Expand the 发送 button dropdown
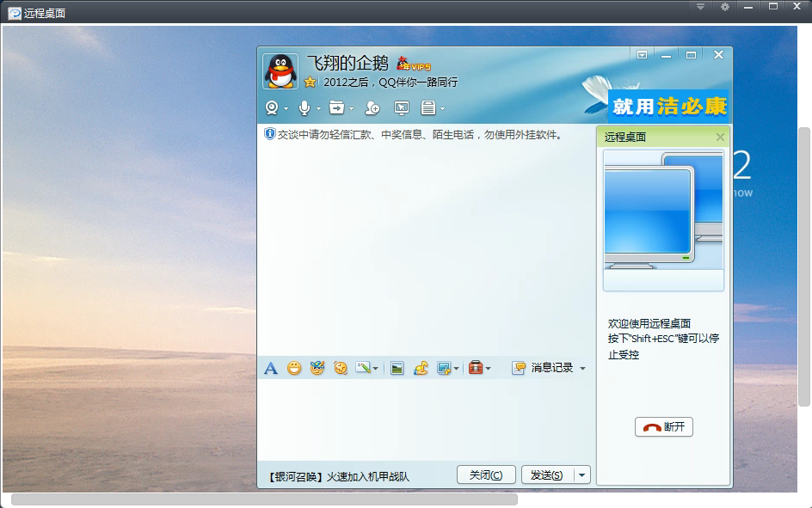Image resolution: width=812 pixels, height=508 pixels. [581, 474]
